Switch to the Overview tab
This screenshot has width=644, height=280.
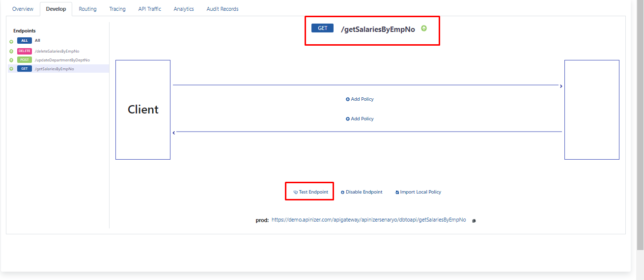pos(23,9)
